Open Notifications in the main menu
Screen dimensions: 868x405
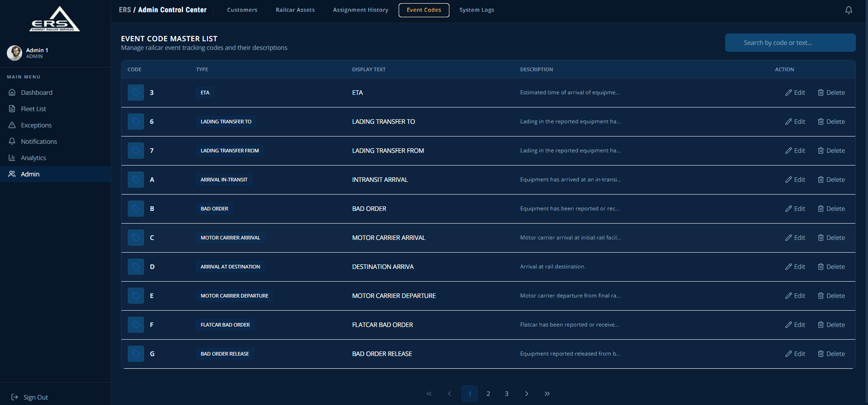tap(55, 142)
